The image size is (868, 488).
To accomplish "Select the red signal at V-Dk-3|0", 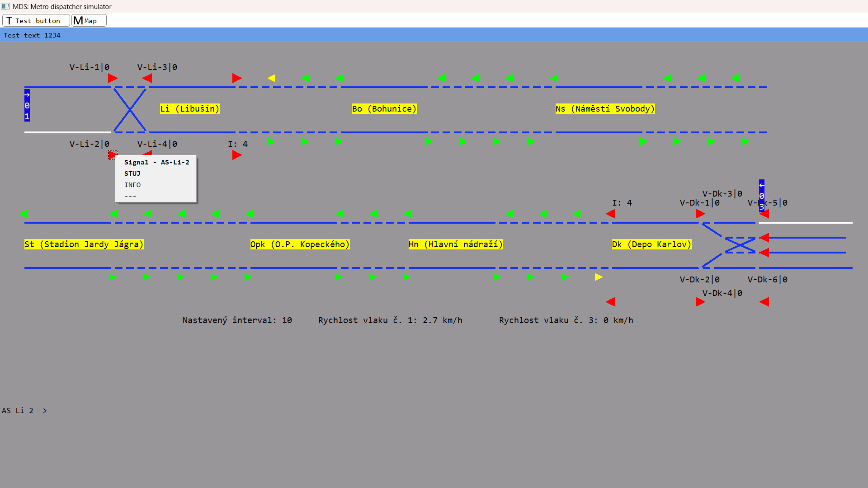I will (764, 237).
